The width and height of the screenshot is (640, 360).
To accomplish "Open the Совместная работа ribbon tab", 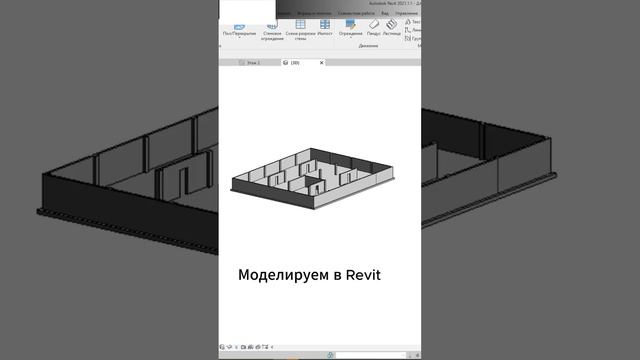I will tap(356, 13).
